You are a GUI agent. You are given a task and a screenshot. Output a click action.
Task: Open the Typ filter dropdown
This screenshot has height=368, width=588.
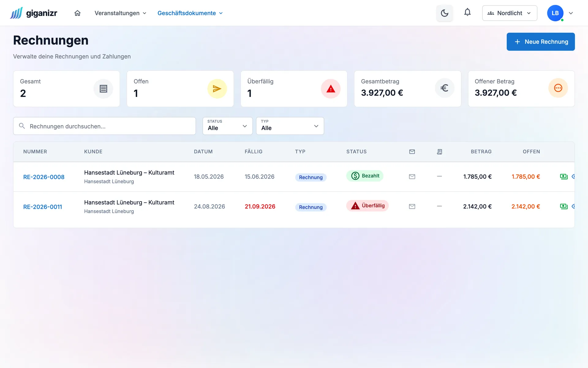[290, 126]
